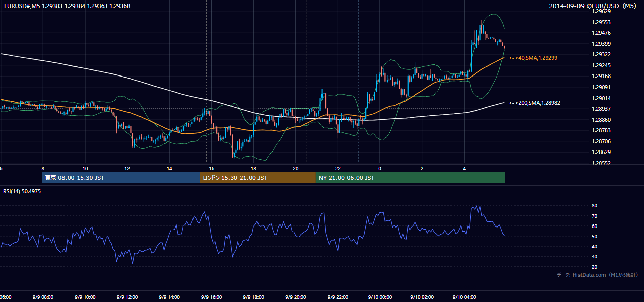
Task: Click price axis value 1.29322
Action: 601,54
